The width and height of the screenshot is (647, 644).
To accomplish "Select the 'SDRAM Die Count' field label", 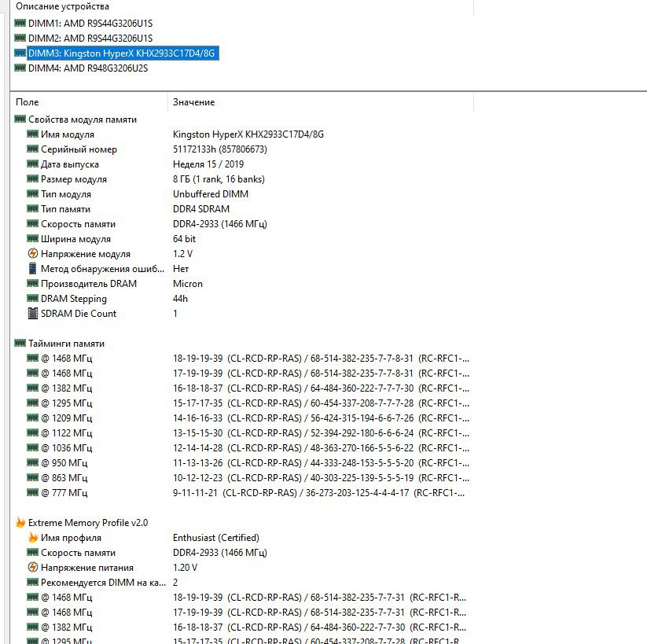I will pyautogui.click(x=79, y=313).
